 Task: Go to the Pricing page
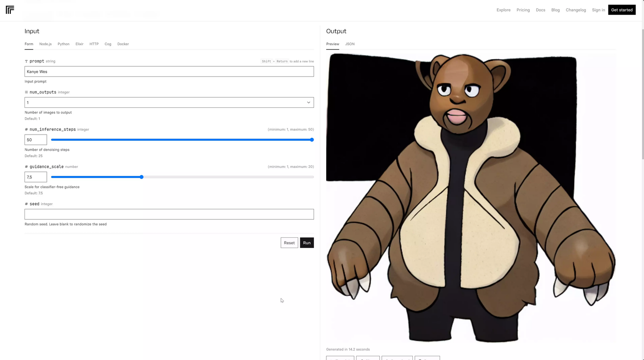coord(523,10)
